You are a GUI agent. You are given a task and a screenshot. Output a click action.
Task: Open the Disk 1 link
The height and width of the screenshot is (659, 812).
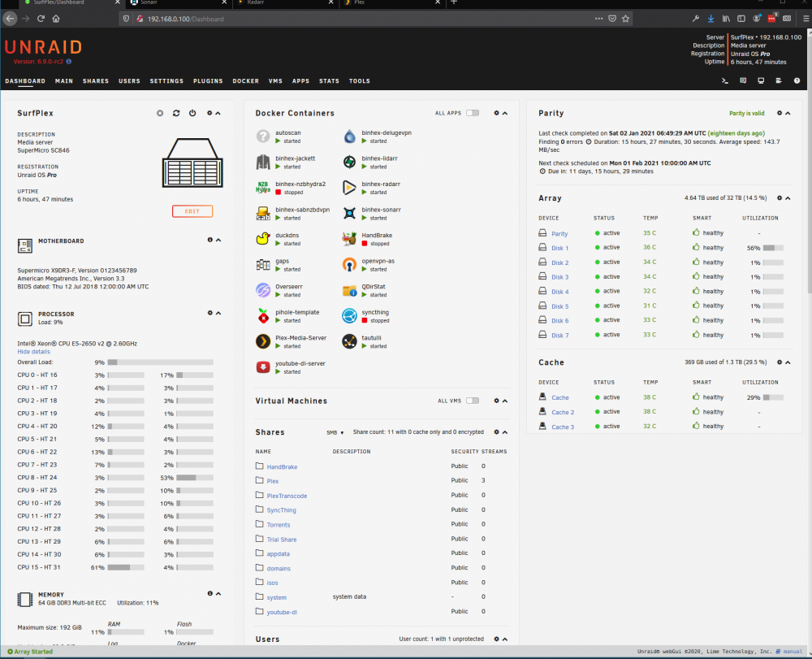pos(559,248)
